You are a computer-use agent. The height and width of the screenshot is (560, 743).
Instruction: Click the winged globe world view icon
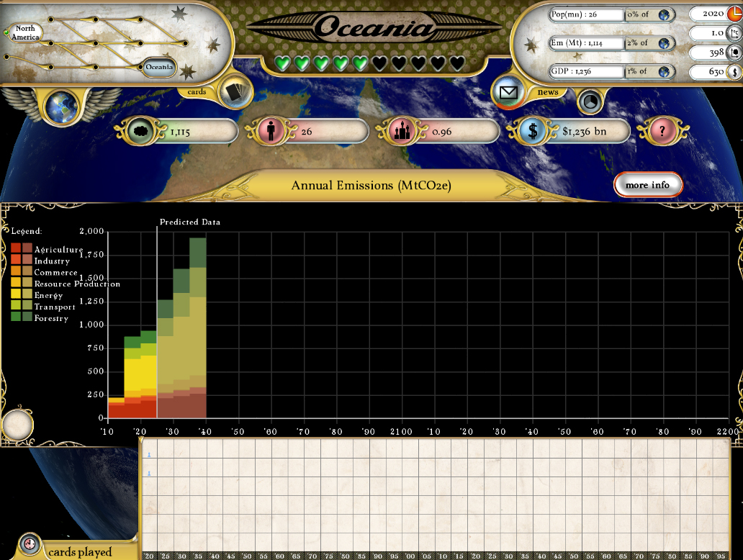pyautogui.click(x=61, y=107)
